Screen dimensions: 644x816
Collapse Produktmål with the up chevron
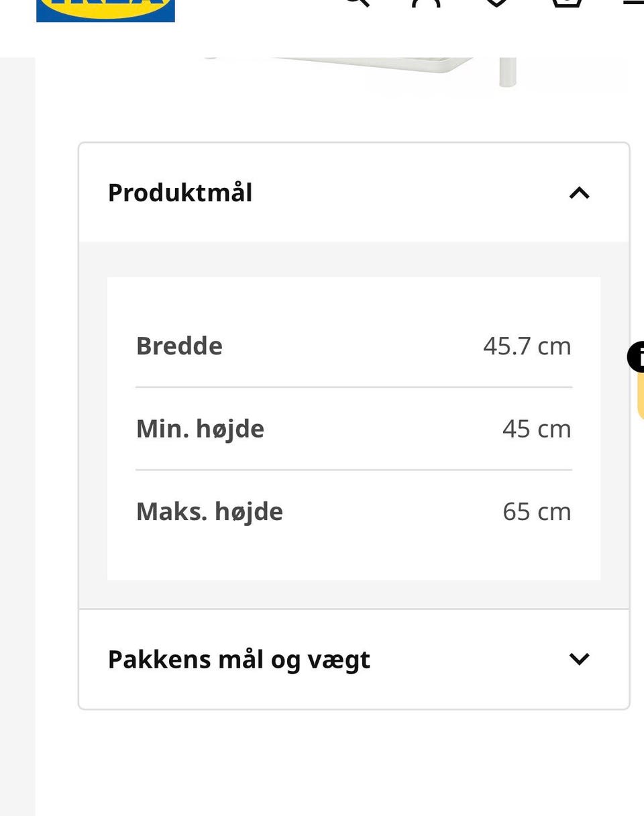579,193
